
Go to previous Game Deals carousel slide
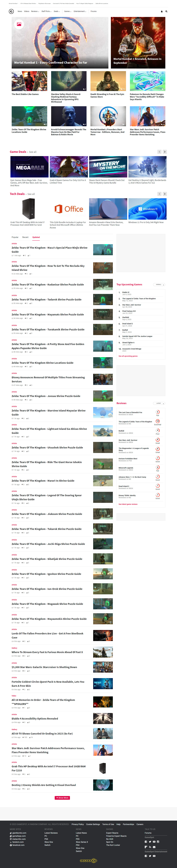(159, 152)
